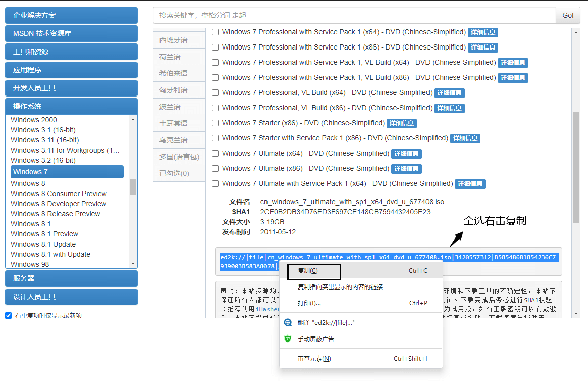Untick the show only latest duplicates checkbox
The image size is (588, 383).
coord(8,315)
